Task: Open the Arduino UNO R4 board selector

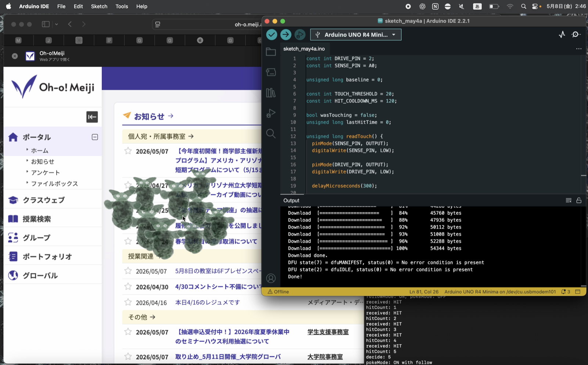Action: [356, 35]
